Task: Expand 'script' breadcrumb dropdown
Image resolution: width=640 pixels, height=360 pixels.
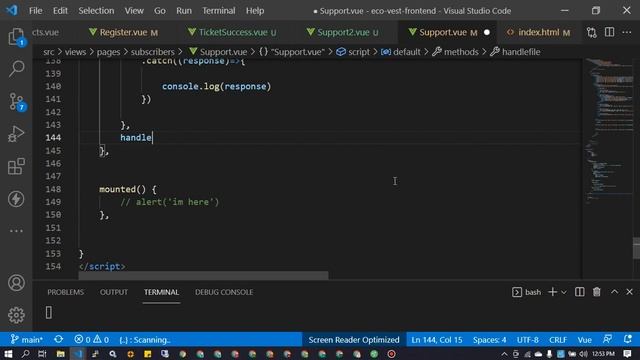Action: pos(353,52)
